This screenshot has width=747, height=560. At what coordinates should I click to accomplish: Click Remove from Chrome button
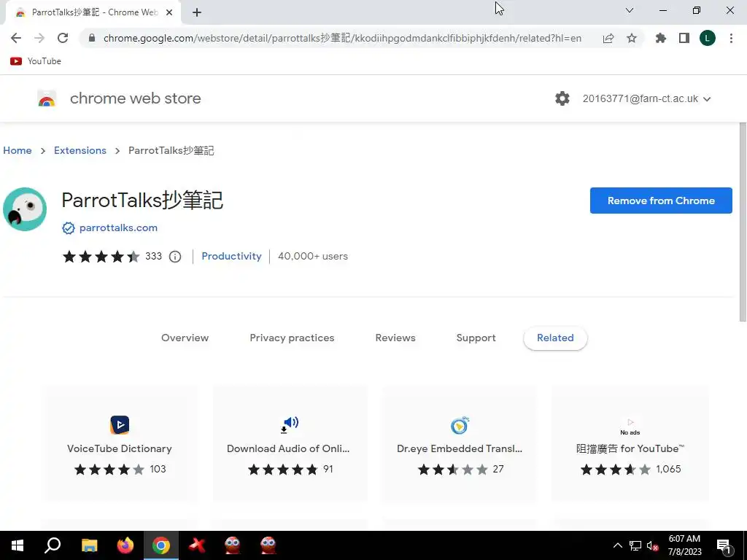[x=661, y=201]
